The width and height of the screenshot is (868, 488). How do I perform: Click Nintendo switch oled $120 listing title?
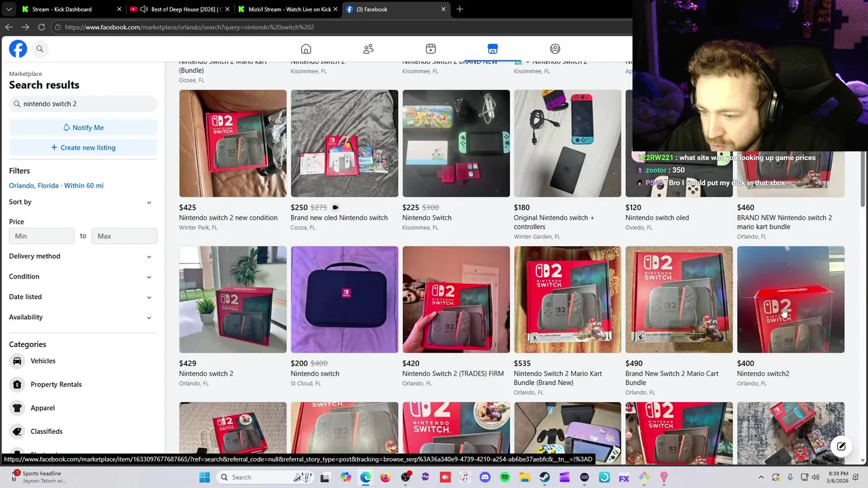tap(657, 218)
